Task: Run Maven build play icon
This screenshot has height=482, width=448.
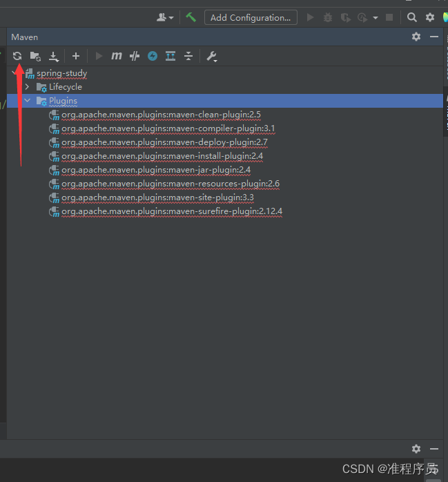Action: tap(99, 56)
